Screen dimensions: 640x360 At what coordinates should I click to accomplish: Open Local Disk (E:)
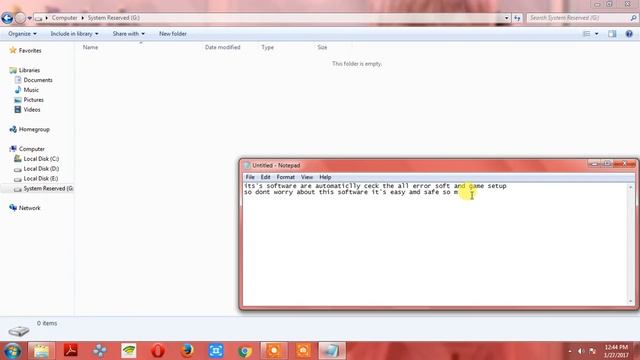coord(40,178)
